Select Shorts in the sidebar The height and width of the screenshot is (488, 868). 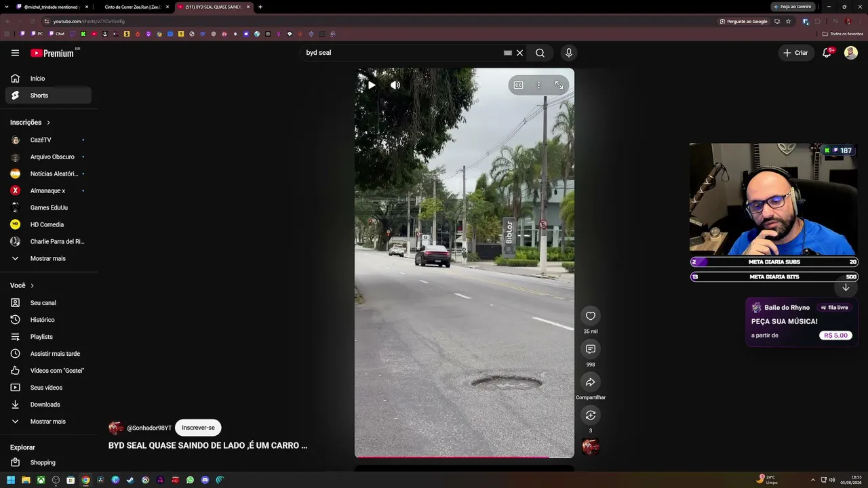tap(48, 96)
